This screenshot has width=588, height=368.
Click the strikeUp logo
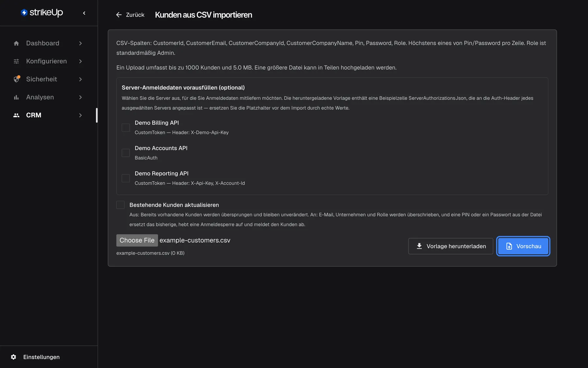click(42, 12)
